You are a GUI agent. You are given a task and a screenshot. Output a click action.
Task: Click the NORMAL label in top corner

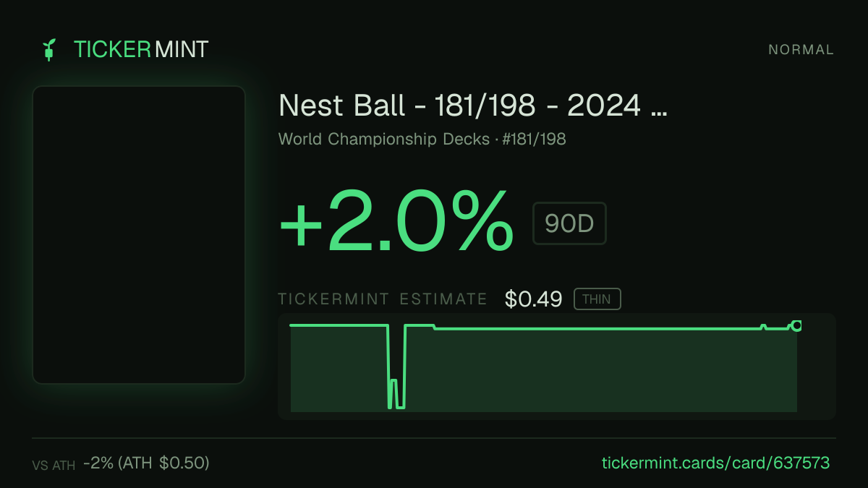[801, 50]
